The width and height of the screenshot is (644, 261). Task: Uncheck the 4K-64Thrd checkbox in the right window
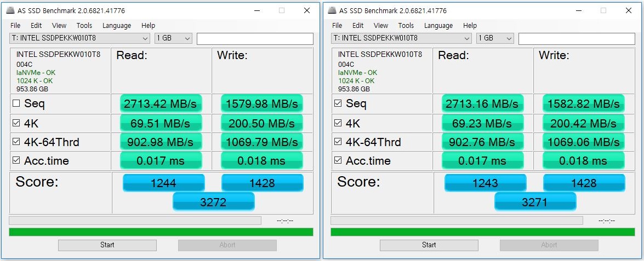tap(338, 142)
